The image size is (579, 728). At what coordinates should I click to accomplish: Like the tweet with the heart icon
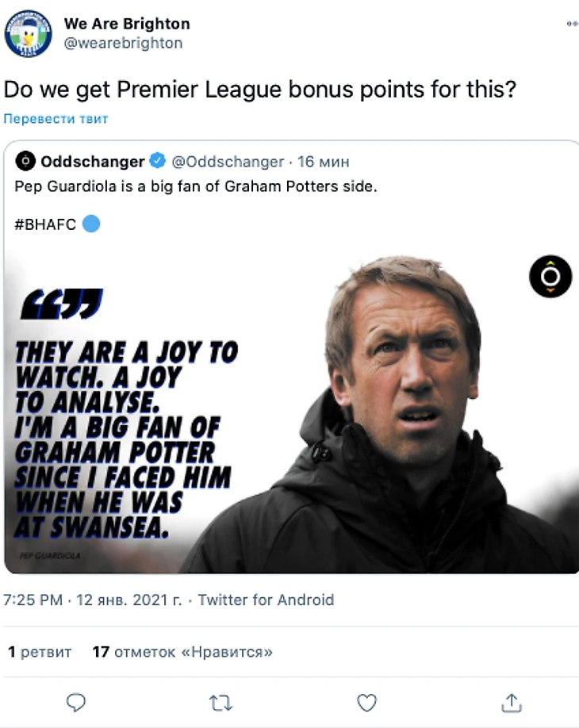[x=366, y=703]
